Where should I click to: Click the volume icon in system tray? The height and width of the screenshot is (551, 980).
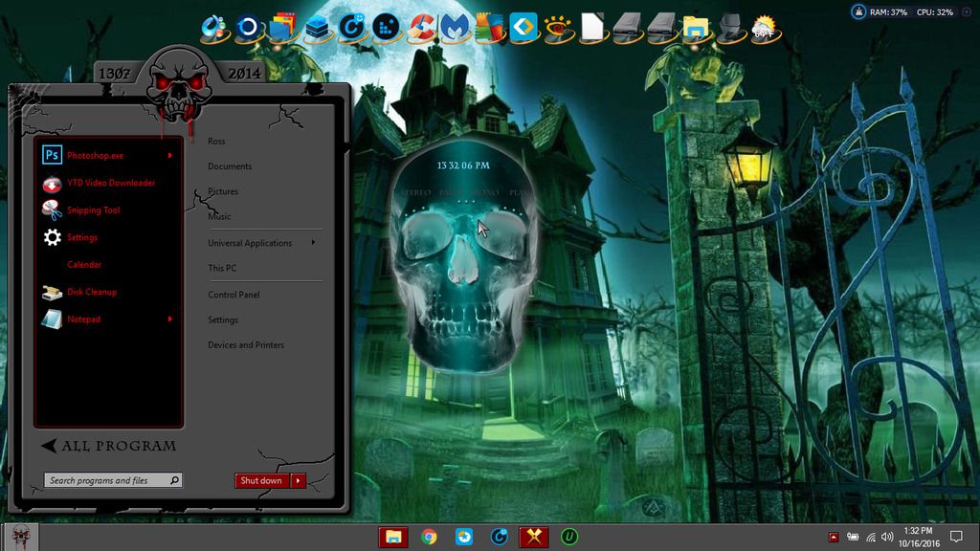pyautogui.click(x=887, y=537)
